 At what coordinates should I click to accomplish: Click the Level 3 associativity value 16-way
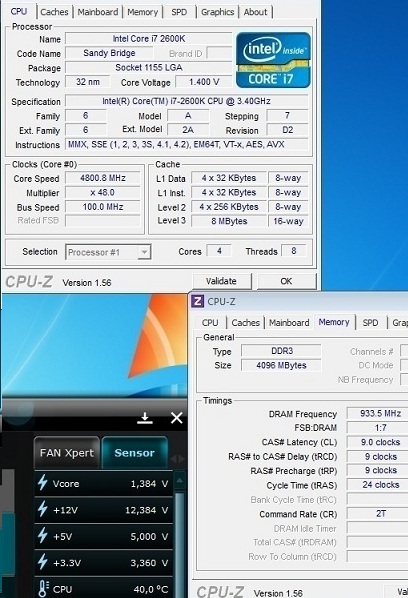click(x=288, y=221)
